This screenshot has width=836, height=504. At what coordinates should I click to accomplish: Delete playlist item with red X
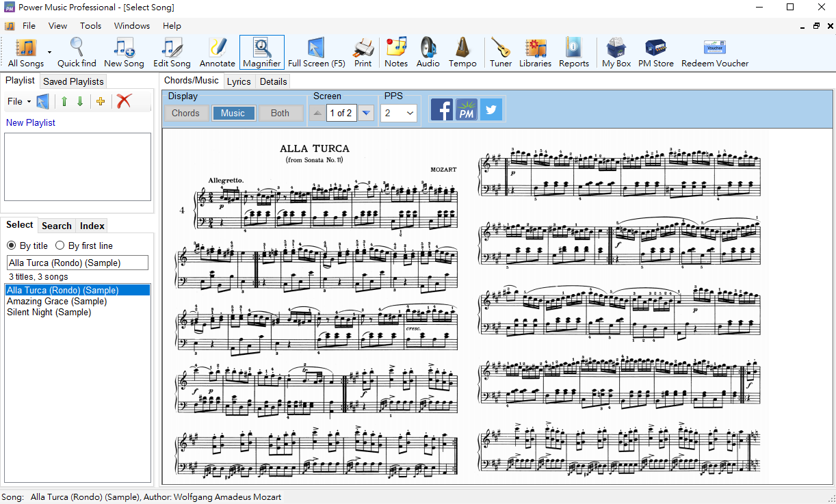point(124,101)
